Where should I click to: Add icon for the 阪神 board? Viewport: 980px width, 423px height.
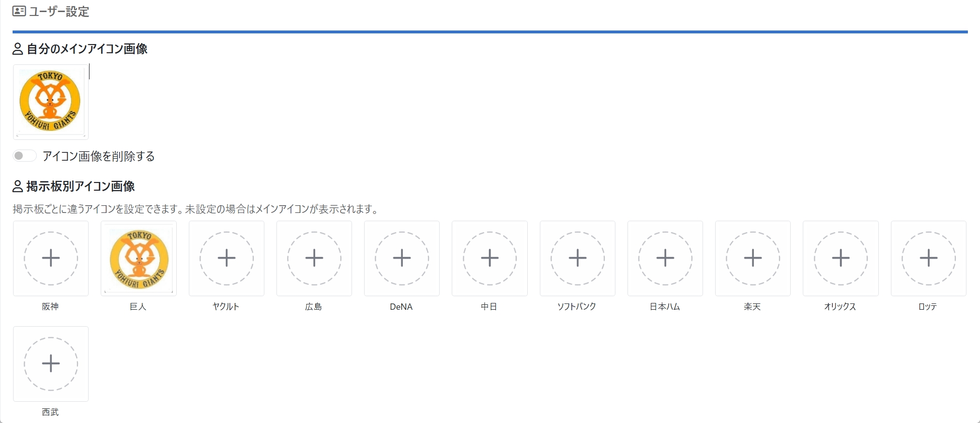click(x=51, y=258)
